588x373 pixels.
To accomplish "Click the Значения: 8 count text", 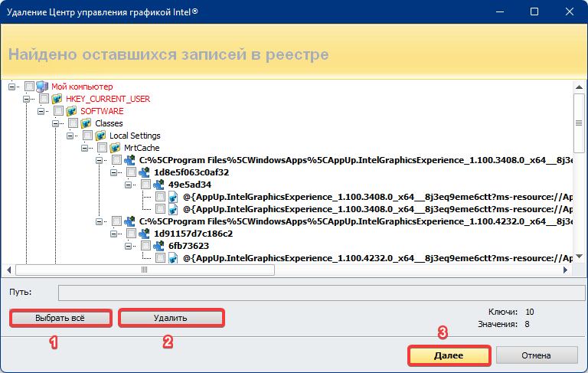I will click(504, 324).
